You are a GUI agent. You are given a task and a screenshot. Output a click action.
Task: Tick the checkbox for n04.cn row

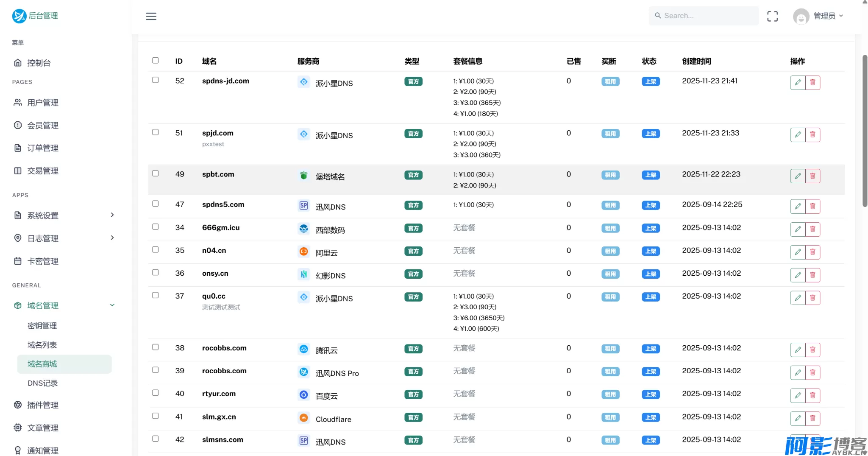[156, 249]
